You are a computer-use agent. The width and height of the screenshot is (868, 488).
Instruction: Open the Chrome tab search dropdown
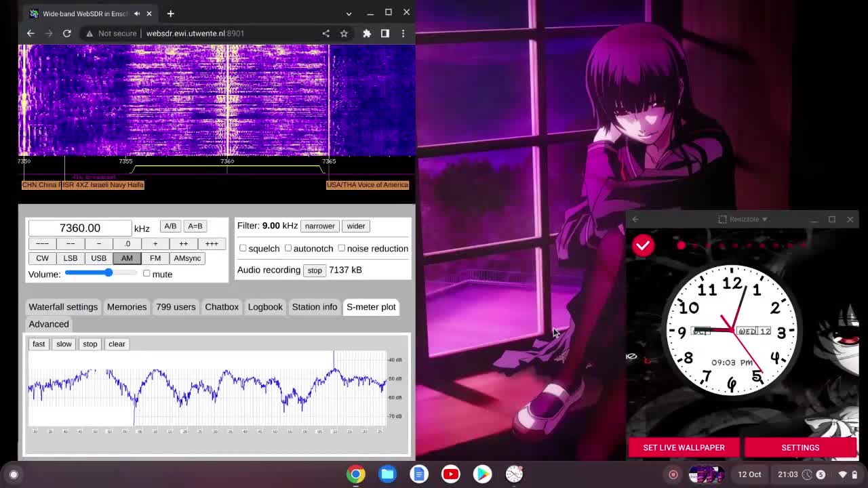tap(349, 14)
